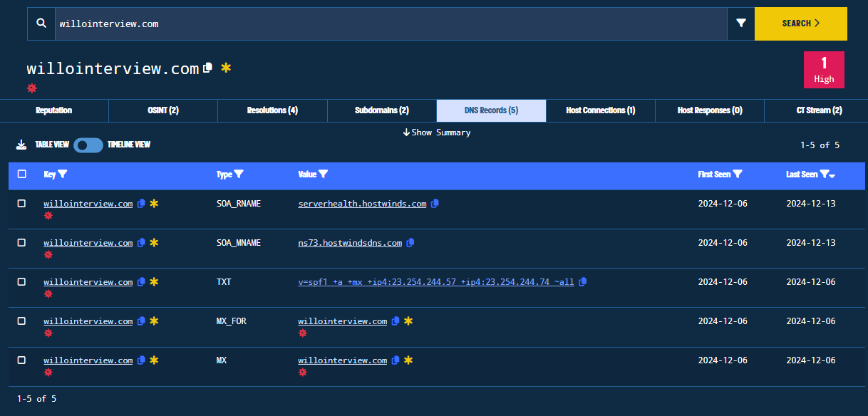Open the High risk score badge

click(824, 70)
